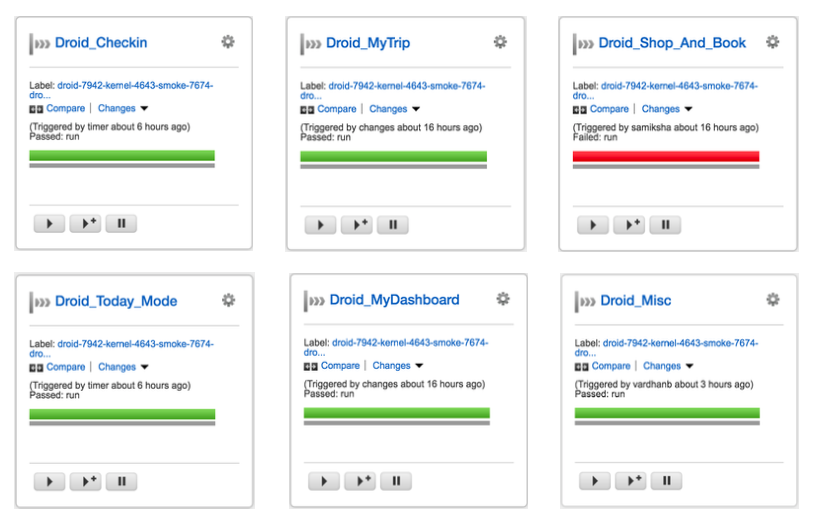Image resolution: width=815 pixels, height=525 pixels.
Task: Open the Droid_Today_Mode title link
Action: pos(116,301)
